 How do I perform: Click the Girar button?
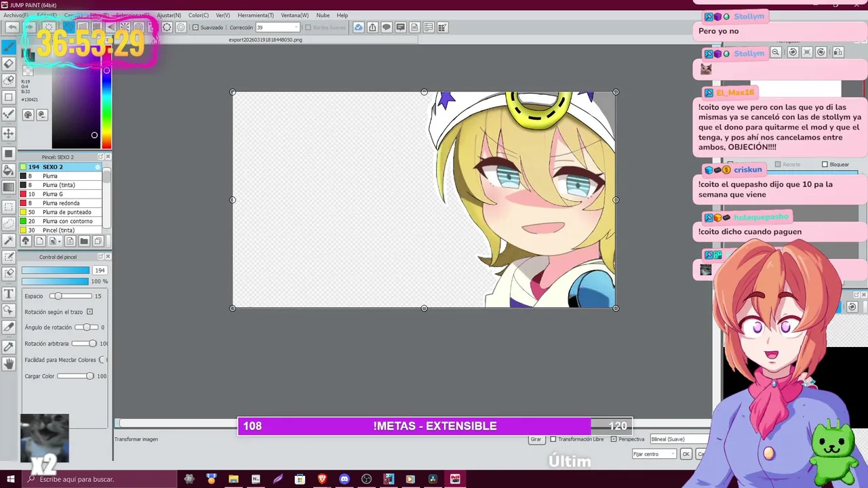tap(536, 439)
